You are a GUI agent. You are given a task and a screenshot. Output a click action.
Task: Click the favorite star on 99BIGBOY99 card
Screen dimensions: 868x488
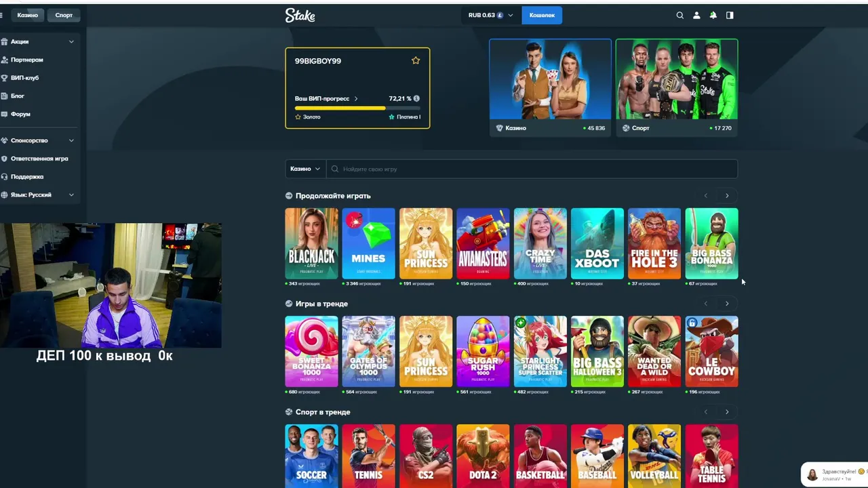[x=416, y=60]
